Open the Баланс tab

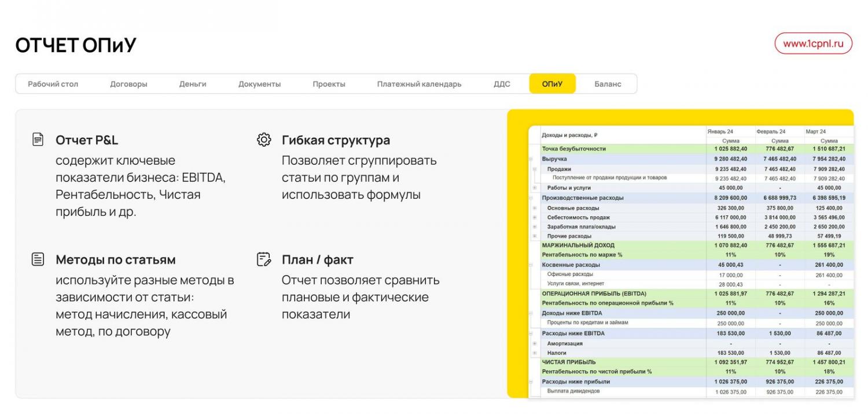(608, 84)
